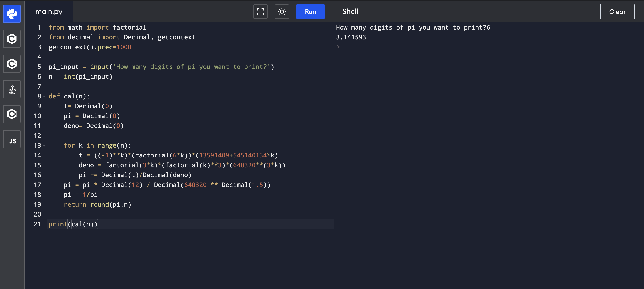Viewport: 644px width, 289px height.
Task: Switch to the JS JavaScript editor
Action: tap(12, 139)
